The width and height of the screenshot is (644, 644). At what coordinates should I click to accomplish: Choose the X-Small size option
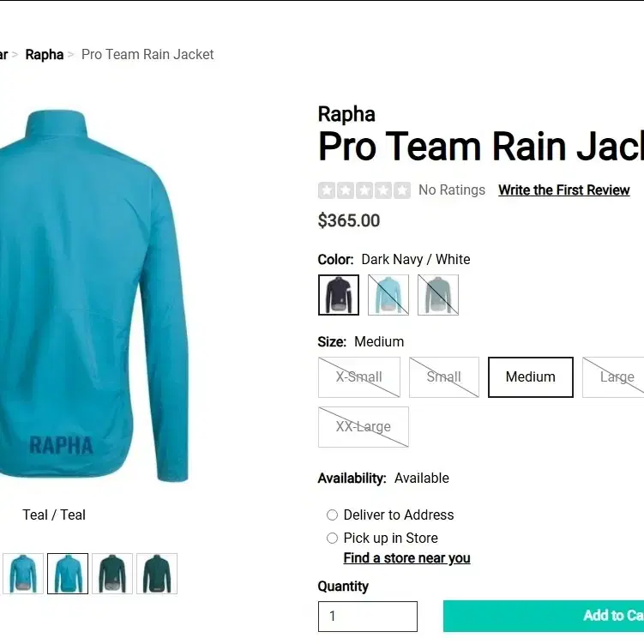point(359,377)
